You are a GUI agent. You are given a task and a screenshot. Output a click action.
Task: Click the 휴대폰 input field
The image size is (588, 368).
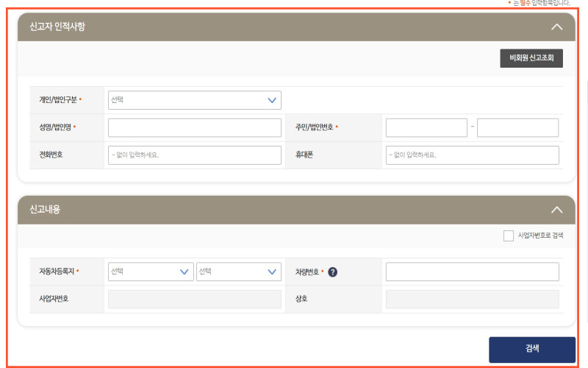[x=473, y=155]
